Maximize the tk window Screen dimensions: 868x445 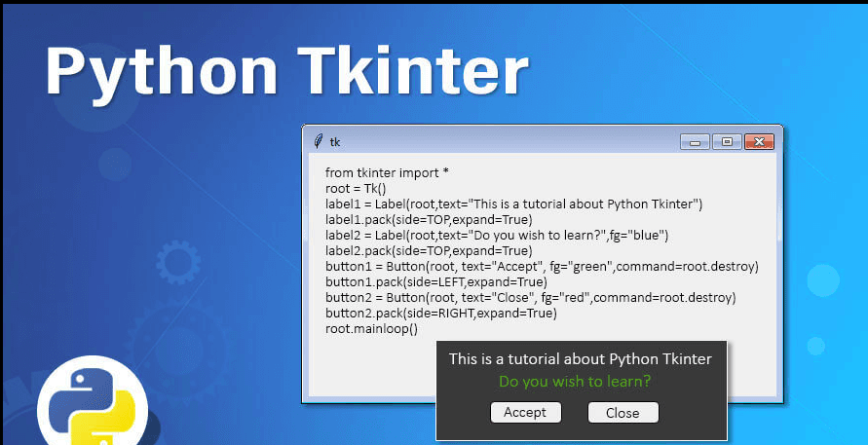[x=726, y=141]
